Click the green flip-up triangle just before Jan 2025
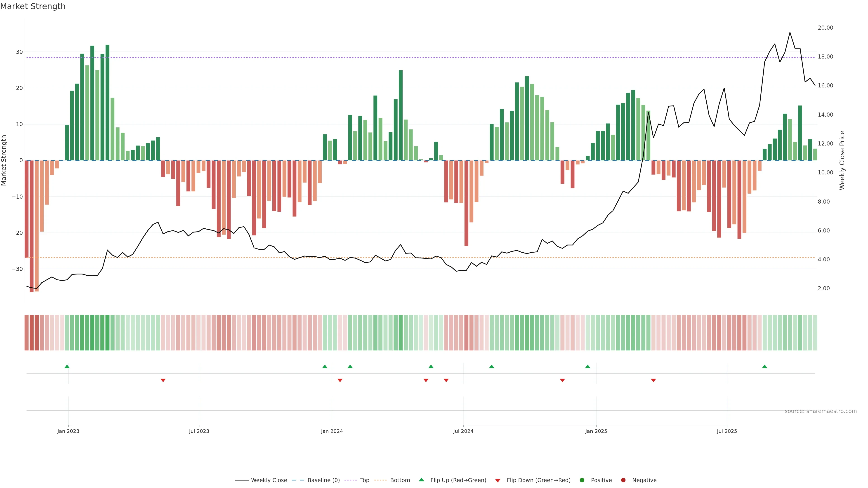Screen dimensions: 868x488 (588, 366)
